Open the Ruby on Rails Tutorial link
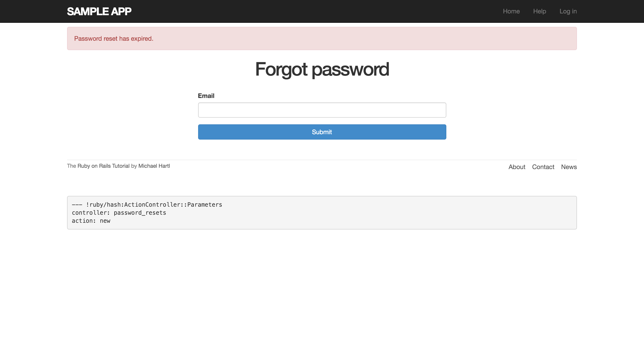The width and height of the screenshot is (644, 348). click(103, 166)
